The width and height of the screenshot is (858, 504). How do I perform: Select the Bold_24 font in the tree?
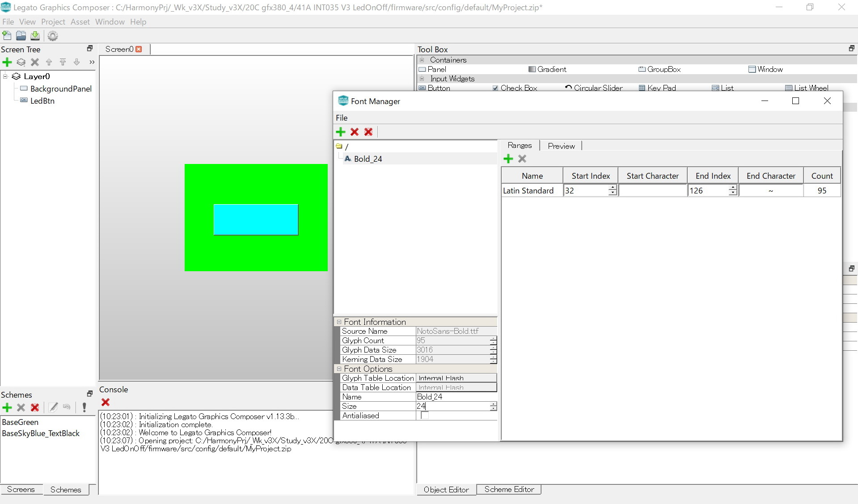pyautogui.click(x=368, y=159)
